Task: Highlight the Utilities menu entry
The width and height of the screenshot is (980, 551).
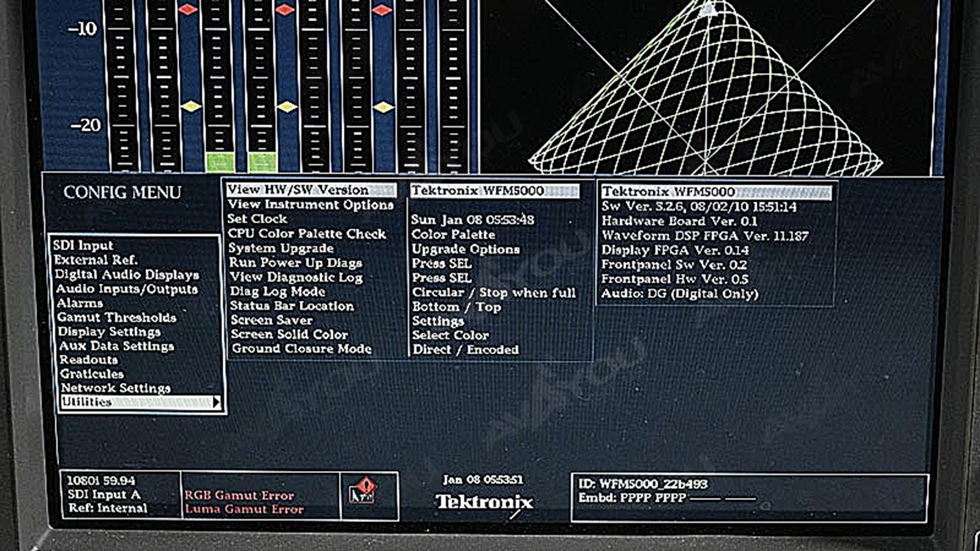Action: [x=141, y=402]
